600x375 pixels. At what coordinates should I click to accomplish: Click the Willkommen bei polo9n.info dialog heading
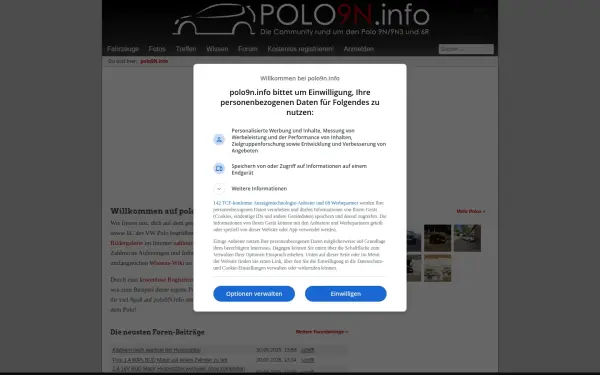tap(300, 78)
